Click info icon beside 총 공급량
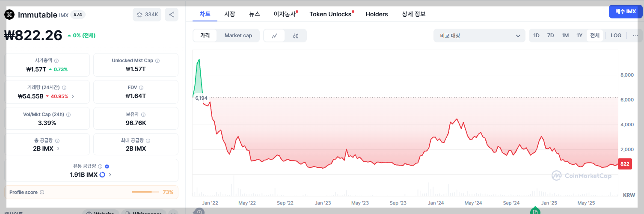Image resolution: width=644 pixels, height=214 pixels. pos(57,140)
